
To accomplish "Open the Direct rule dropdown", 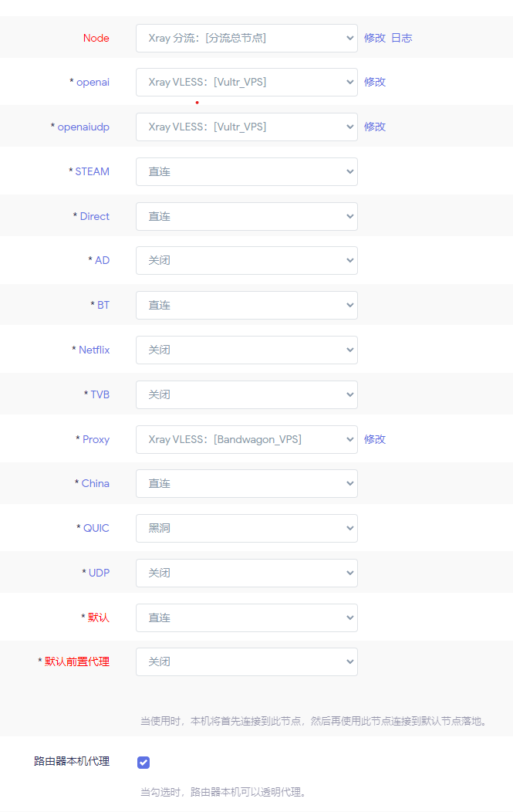I will (x=246, y=216).
